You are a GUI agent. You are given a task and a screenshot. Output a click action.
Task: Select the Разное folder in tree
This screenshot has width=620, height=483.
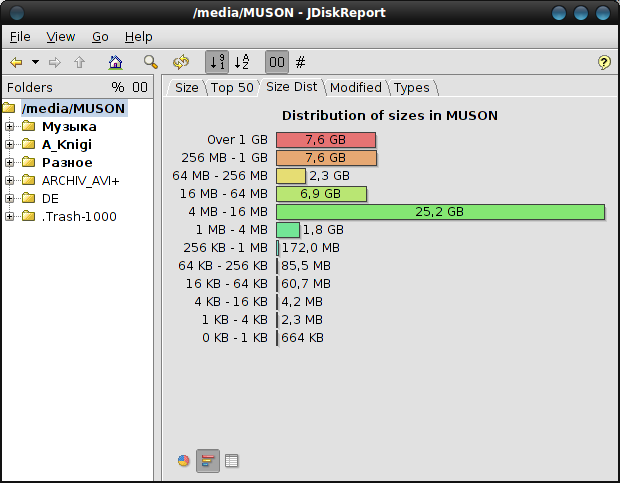[x=67, y=162]
